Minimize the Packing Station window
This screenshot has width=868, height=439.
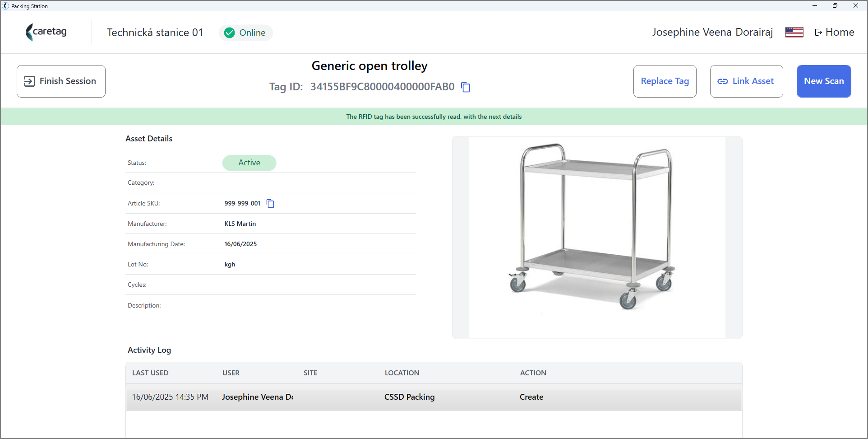[815, 6]
